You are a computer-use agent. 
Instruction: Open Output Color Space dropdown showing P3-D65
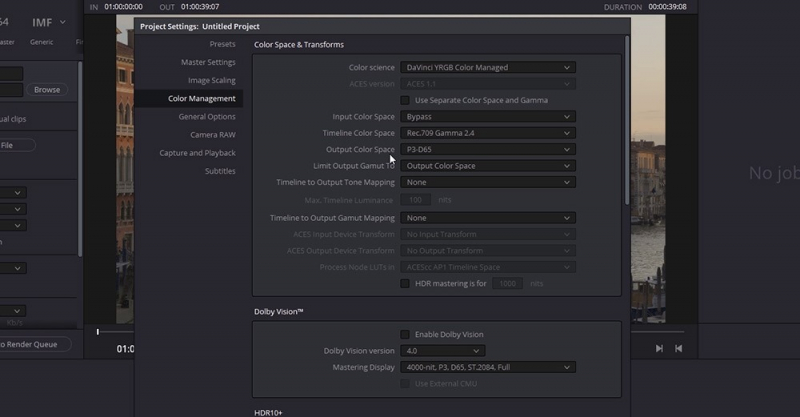coord(487,149)
